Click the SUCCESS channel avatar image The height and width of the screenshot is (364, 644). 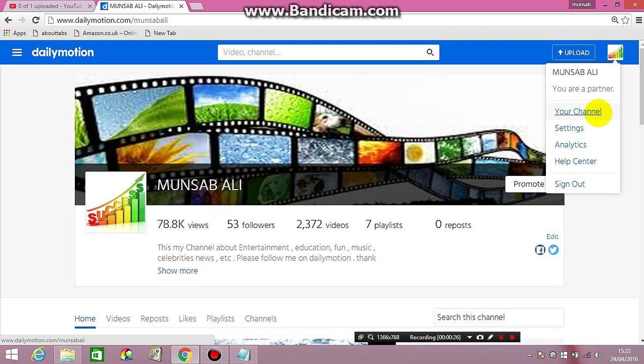[116, 202]
